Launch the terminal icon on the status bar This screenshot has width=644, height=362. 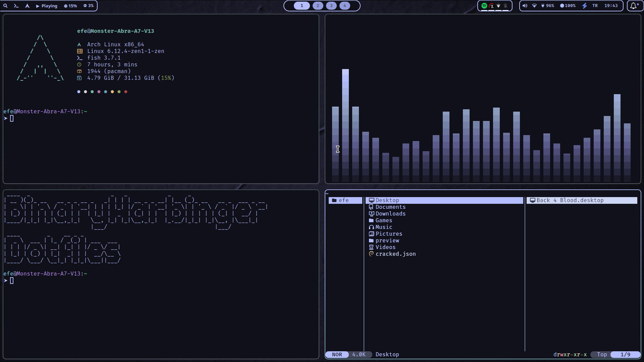click(16, 6)
